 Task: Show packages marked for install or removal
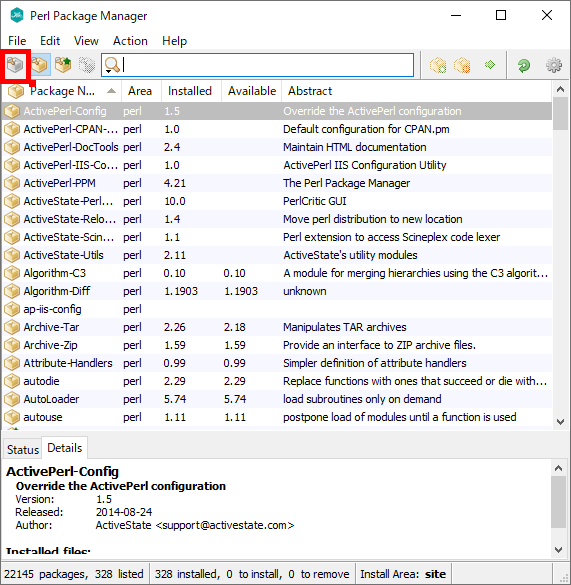(87, 65)
